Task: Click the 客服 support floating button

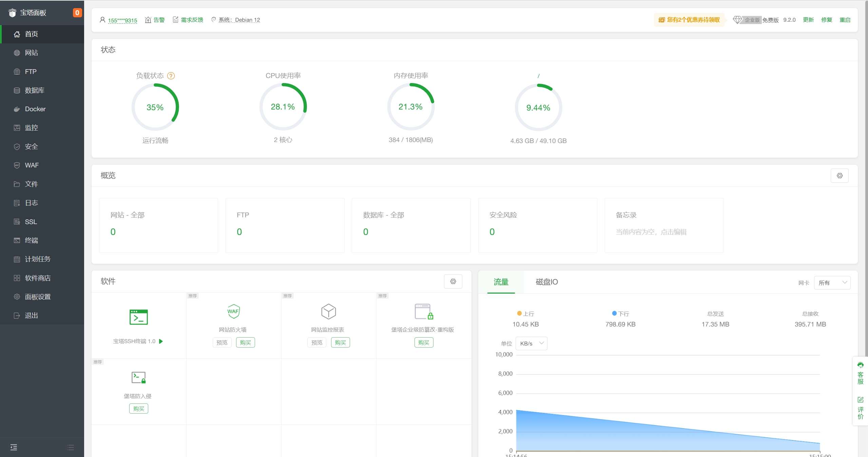Action: pos(861,373)
